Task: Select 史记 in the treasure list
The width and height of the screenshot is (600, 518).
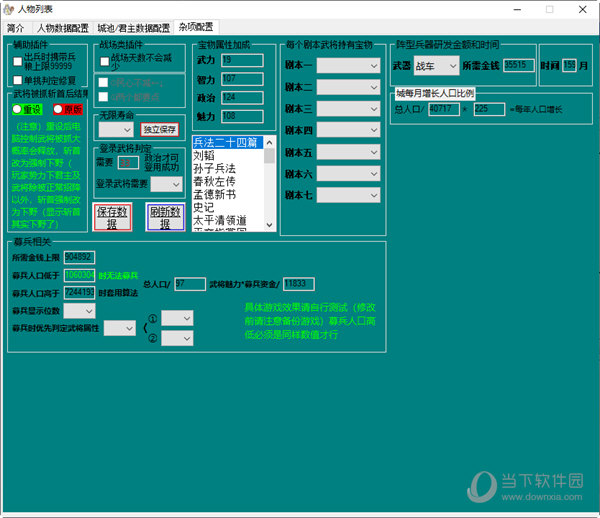Action: click(228, 207)
